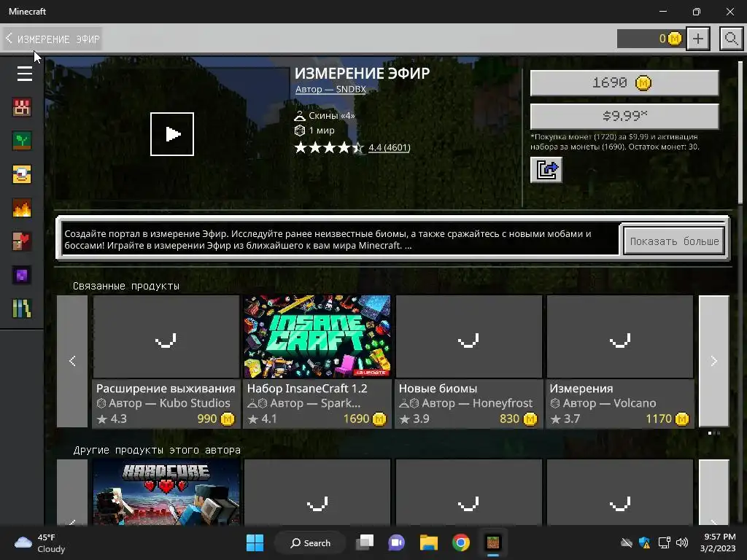Screen dimensions: 747x560
Task: Click Автор — Honeyfrost text
Action: click(477, 403)
